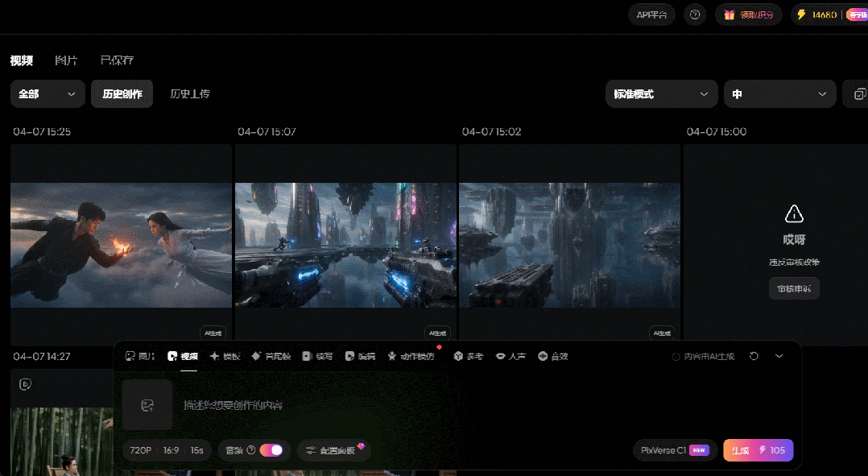Screen dimensions: 868x476
Task: Open the 配置面板 sliders button
Action: 334,450
